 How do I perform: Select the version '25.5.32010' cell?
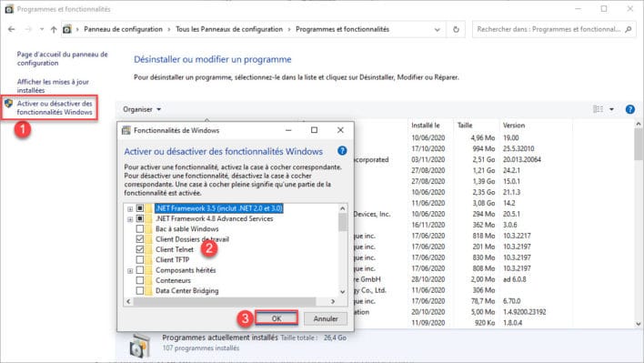tap(518, 148)
